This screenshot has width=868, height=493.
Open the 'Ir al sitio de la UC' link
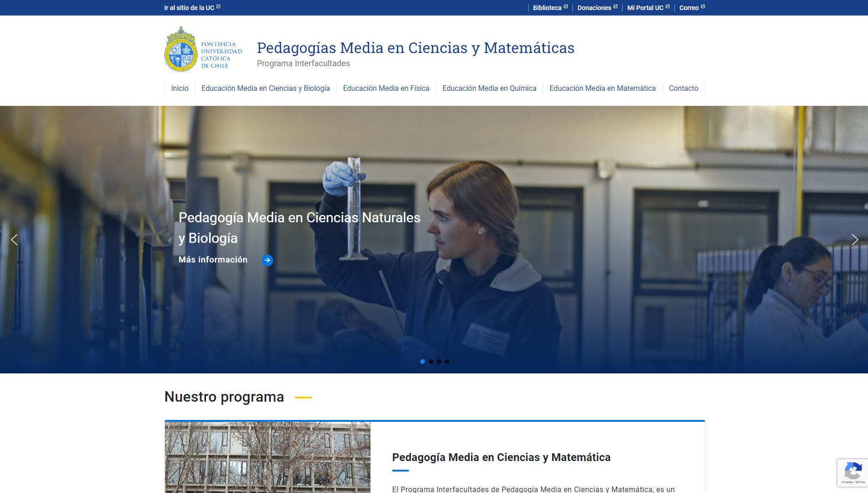pyautogui.click(x=192, y=8)
